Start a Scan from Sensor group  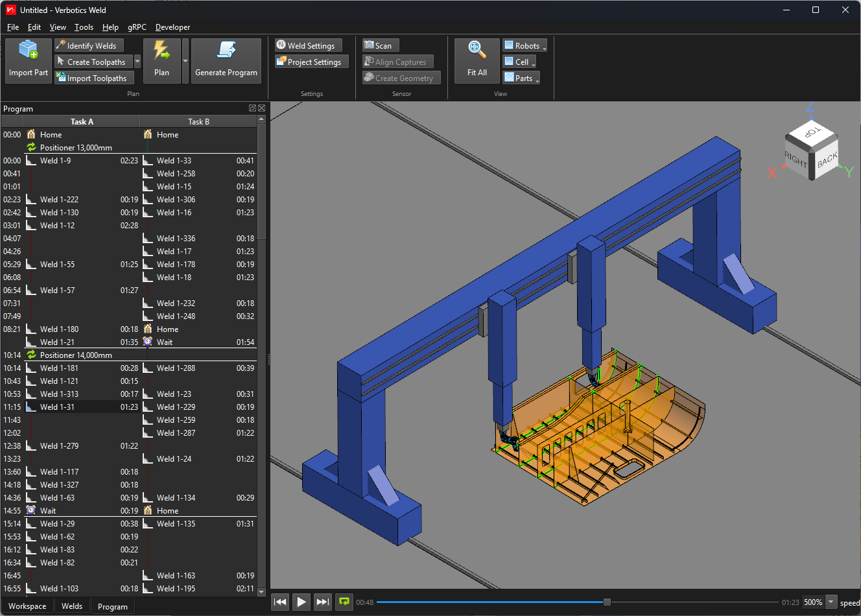pos(381,45)
